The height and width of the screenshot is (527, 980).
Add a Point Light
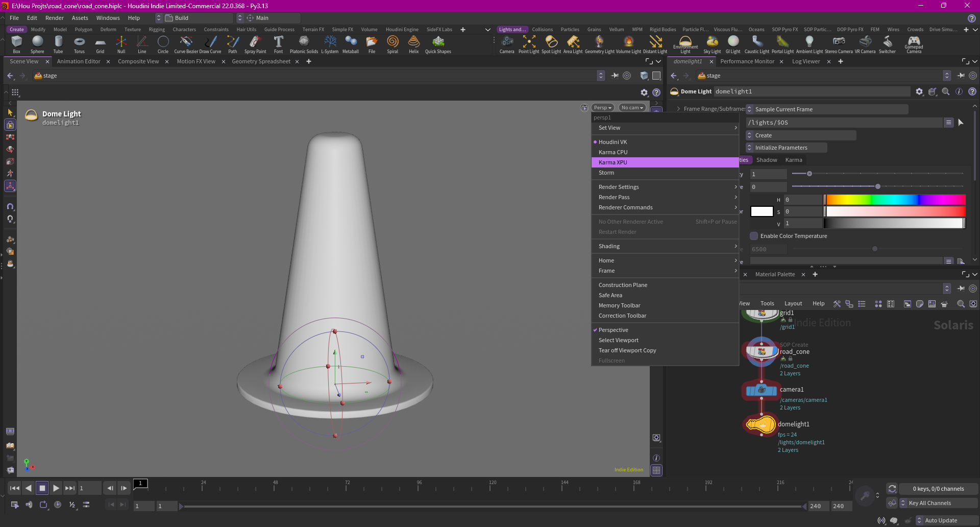point(529,44)
